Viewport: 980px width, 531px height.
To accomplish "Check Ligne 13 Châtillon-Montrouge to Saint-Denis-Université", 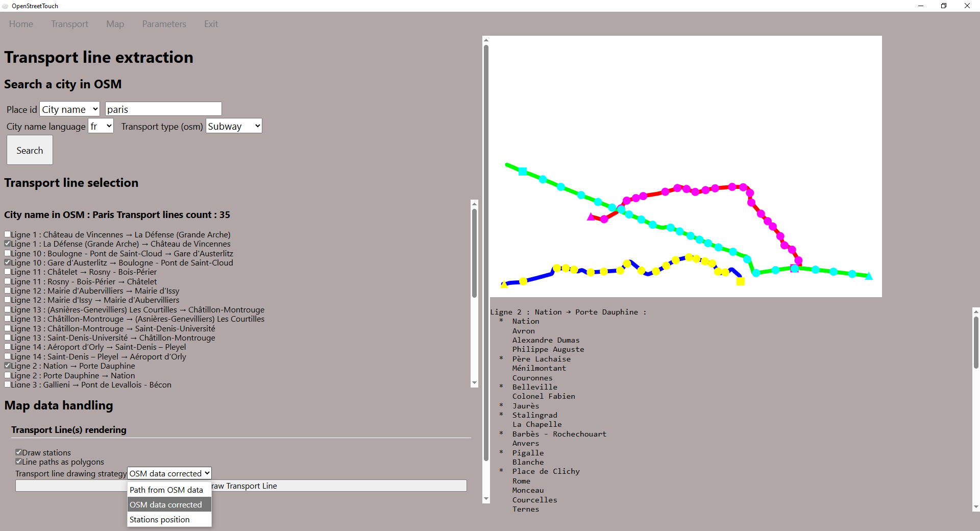I will tap(8, 328).
